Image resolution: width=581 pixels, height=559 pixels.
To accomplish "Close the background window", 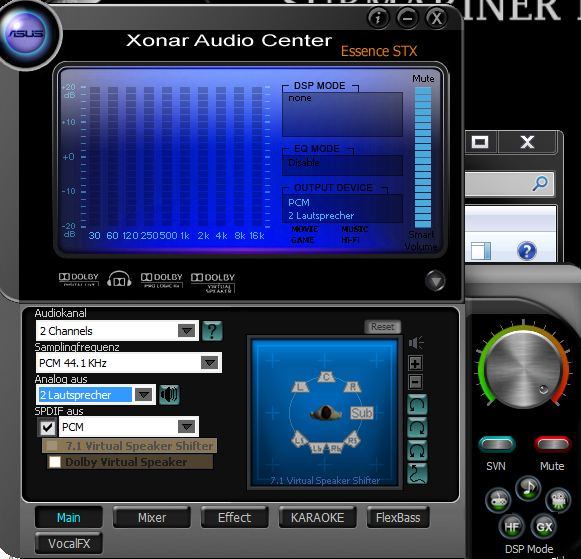I will click(x=527, y=142).
